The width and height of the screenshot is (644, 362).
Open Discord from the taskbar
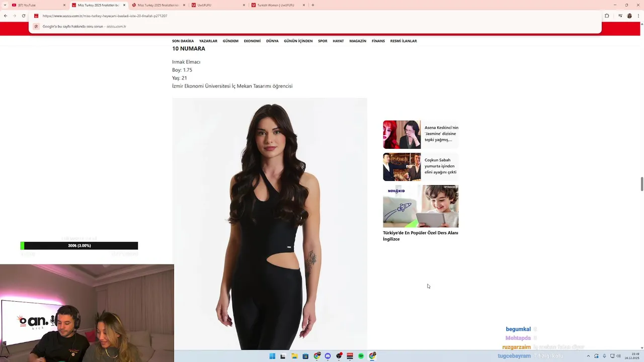pyautogui.click(x=328, y=356)
